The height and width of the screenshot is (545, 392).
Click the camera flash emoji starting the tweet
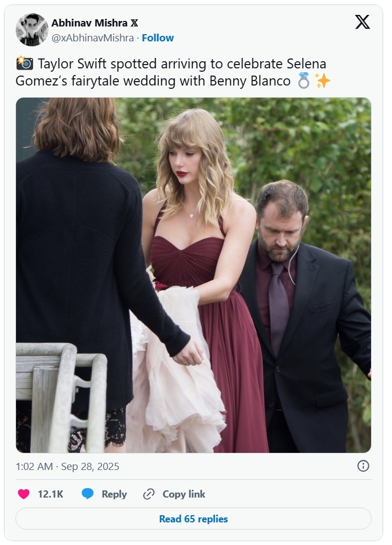[x=25, y=63]
